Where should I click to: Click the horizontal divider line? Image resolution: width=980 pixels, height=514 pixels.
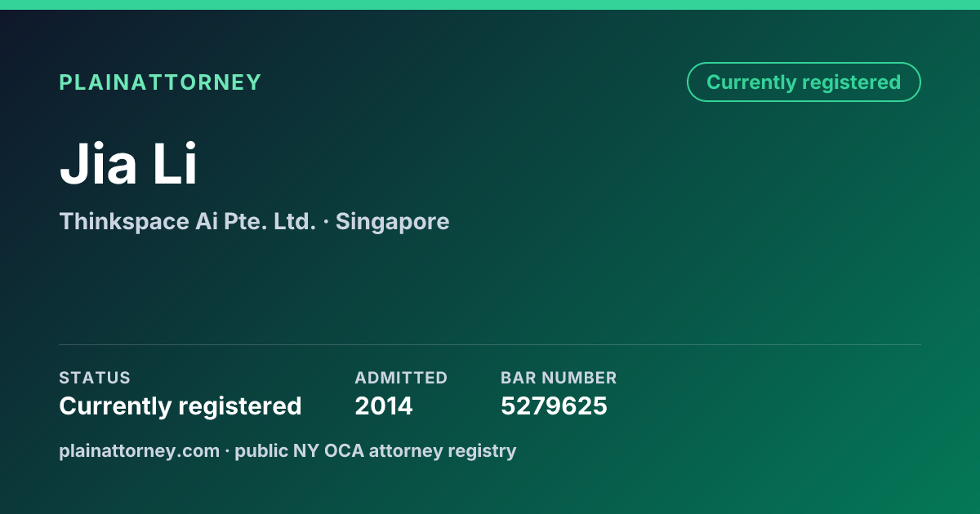[490, 344]
